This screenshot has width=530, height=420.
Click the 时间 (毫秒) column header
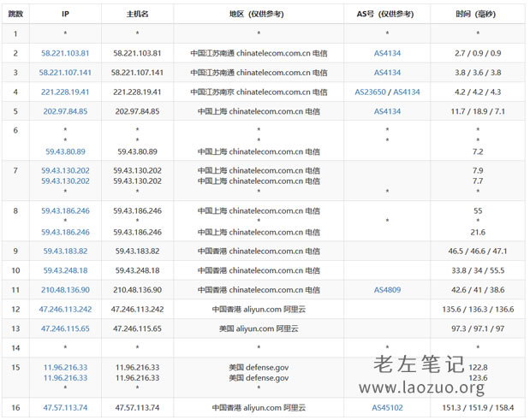tap(477, 15)
